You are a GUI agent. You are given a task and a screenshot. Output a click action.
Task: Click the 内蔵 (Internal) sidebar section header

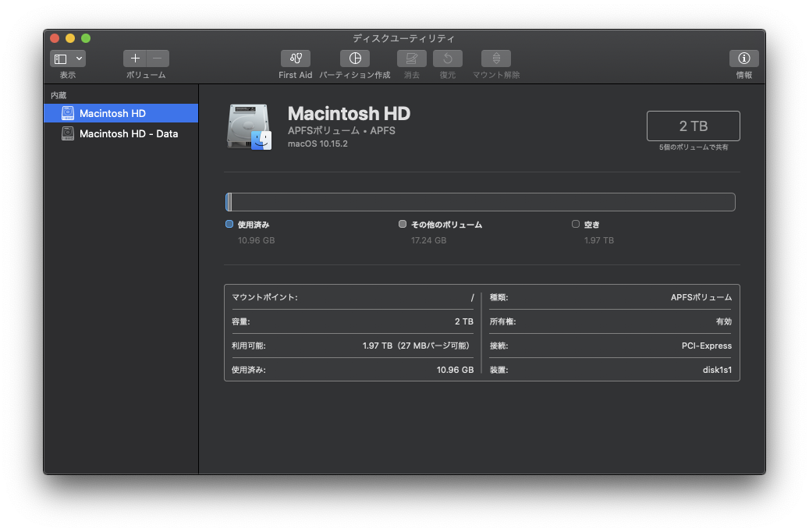point(59,95)
